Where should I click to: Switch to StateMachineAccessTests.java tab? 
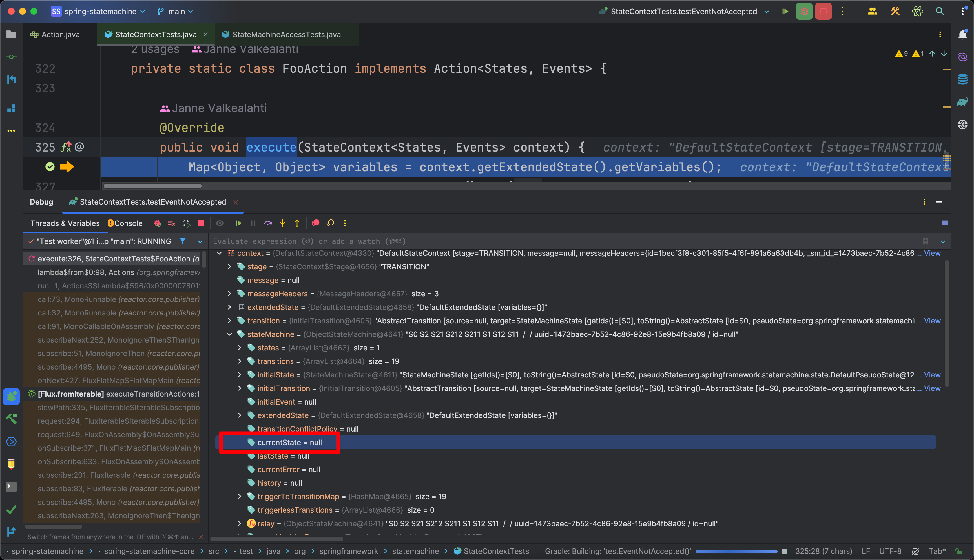coord(286,35)
